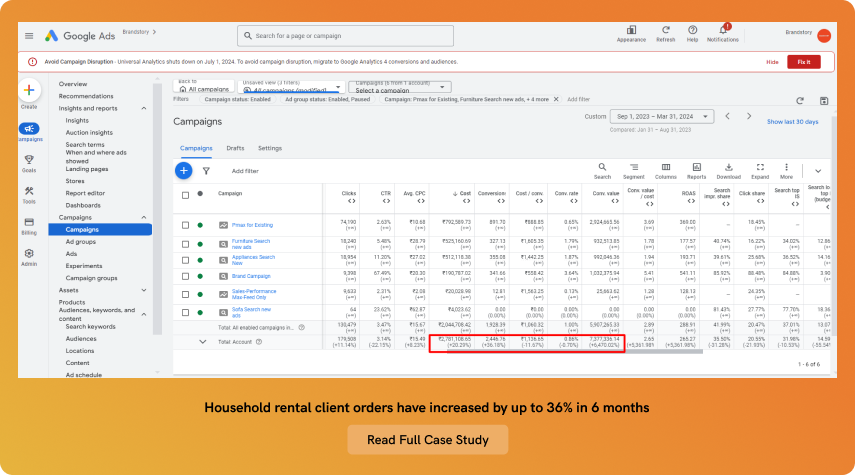The image size is (855, 475).
Task: Click the table horizontal scrollbar
Action: pos(575,352)
